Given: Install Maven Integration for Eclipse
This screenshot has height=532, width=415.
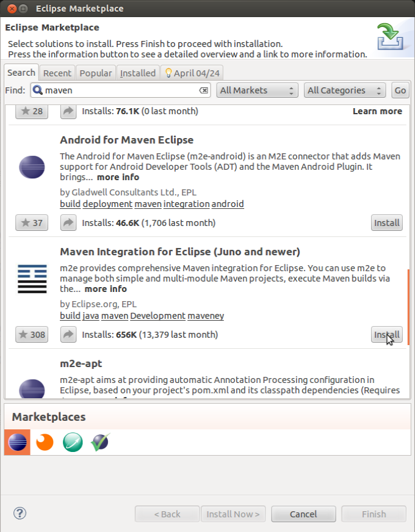Looking at the screenshot, I should [x=387, y=335].
